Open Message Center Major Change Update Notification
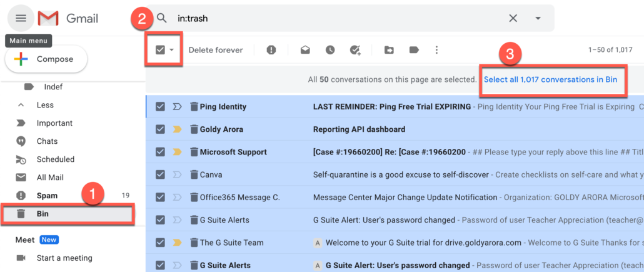This screenshot has width=644, height=272. tap(405, 197)
